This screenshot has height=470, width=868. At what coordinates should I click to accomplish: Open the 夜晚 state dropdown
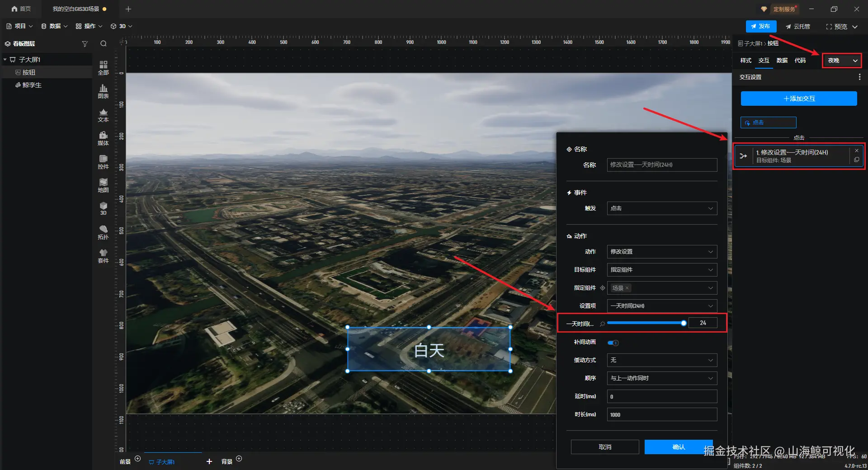(x=842, y=61)
